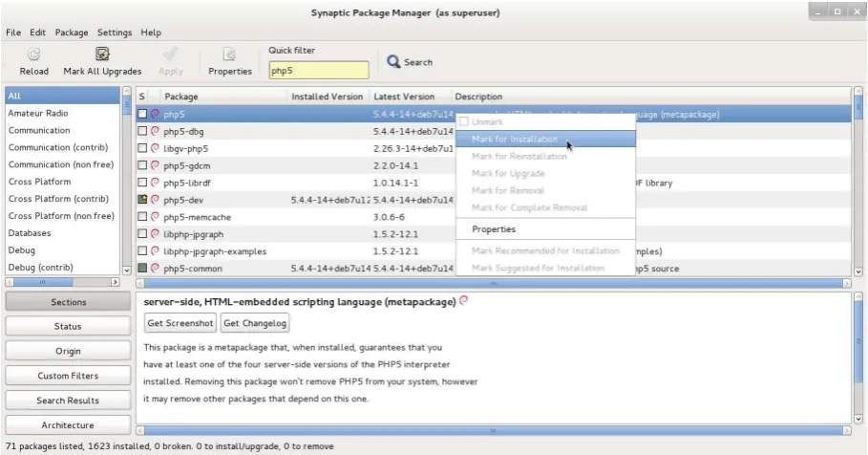This screenshot has width=868, height=455.
Task: Click the Custom Filters button
Action: 68,376
